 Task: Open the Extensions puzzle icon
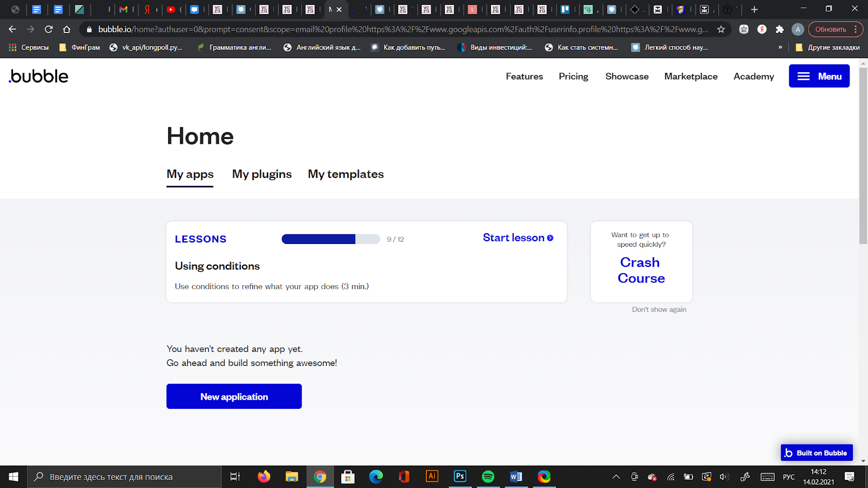pyautogui.click(x=780, y=29)
